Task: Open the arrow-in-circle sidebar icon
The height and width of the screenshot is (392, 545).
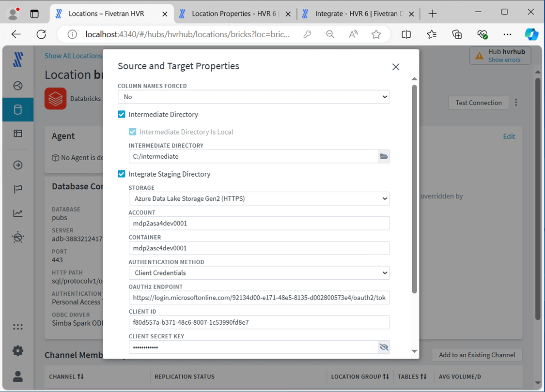Action: 18,165
